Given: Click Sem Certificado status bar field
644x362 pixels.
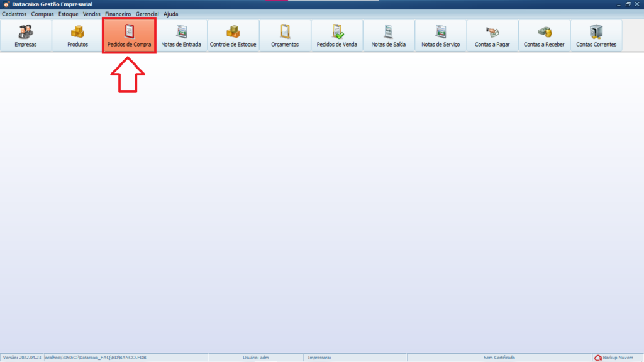Looking at the screenshot, I should (499, 358).
